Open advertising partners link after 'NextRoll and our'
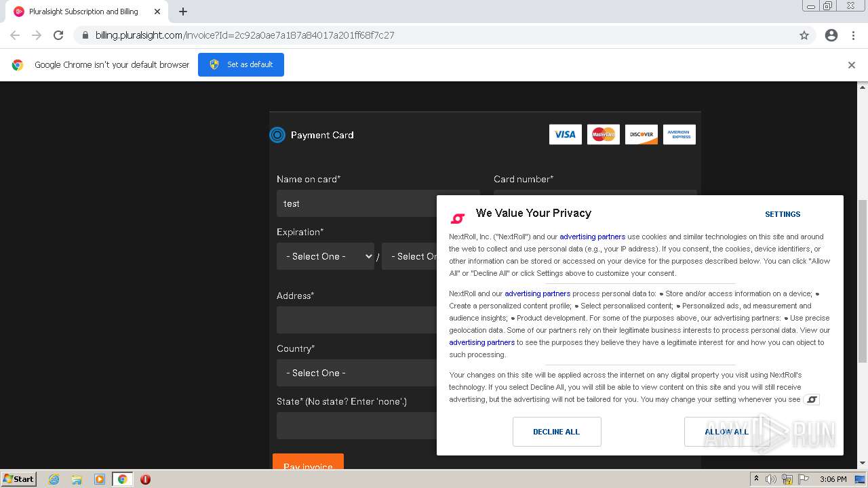This screenshot has height=488, width=868. click(537, 293)
